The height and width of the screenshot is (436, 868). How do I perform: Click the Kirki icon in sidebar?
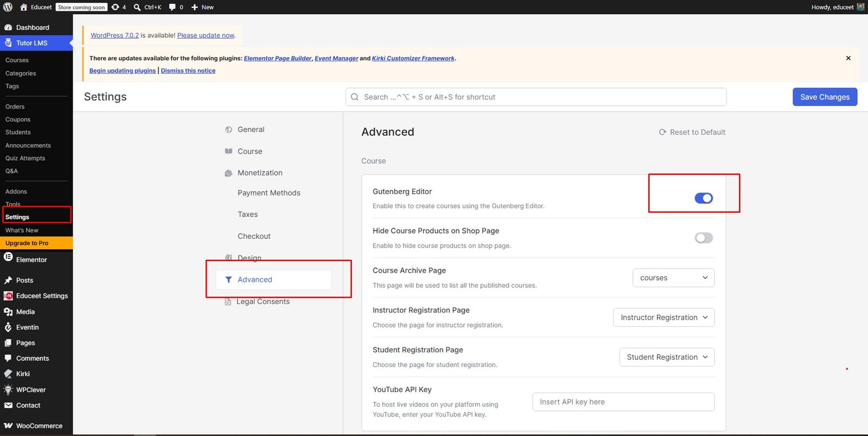[x=8, y=374]
